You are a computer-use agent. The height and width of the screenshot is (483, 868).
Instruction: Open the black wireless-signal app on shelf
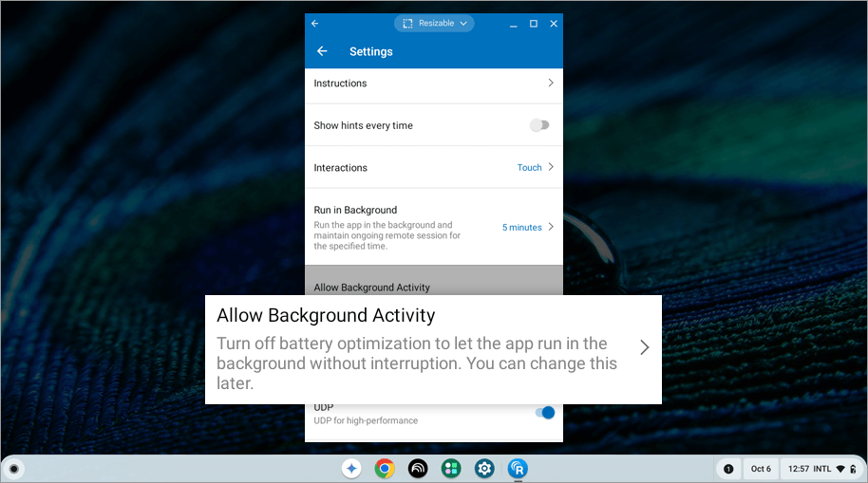click(418, 469)
